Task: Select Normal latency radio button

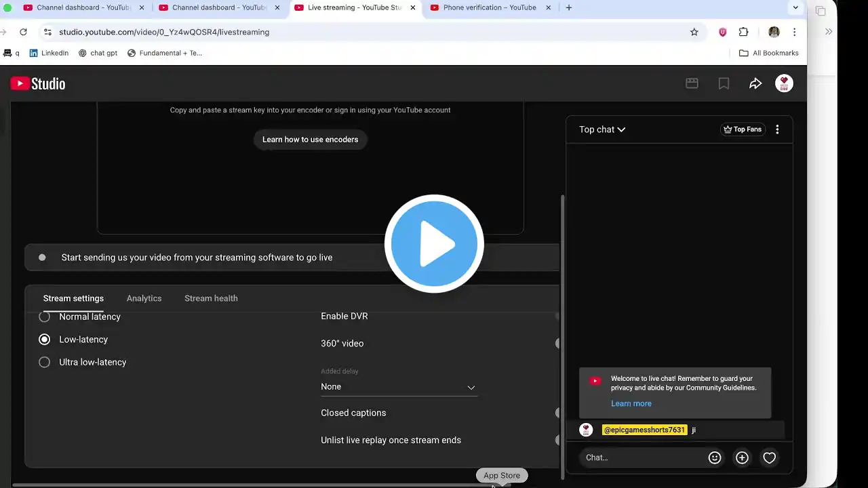Action: [44, 317]
